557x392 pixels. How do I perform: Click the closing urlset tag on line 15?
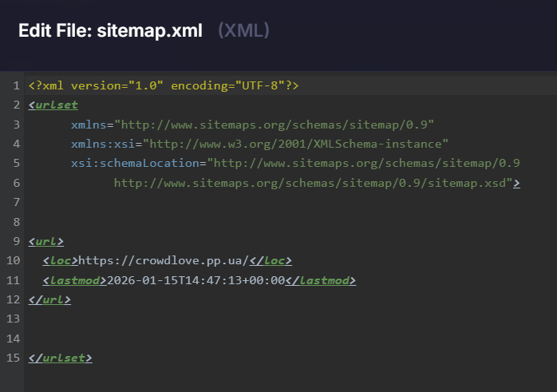pyautogui.click(x=61, y=358)
